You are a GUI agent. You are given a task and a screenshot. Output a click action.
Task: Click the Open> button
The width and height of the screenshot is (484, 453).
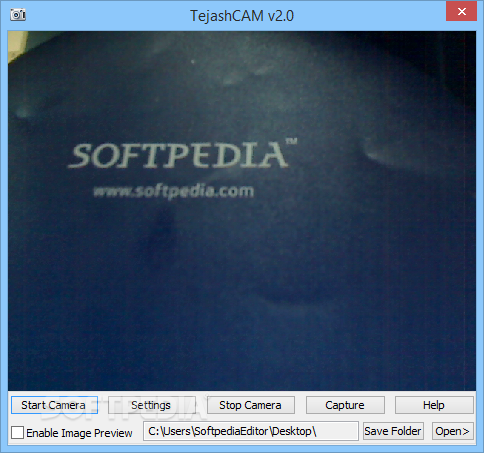click(x=453, y=431)
